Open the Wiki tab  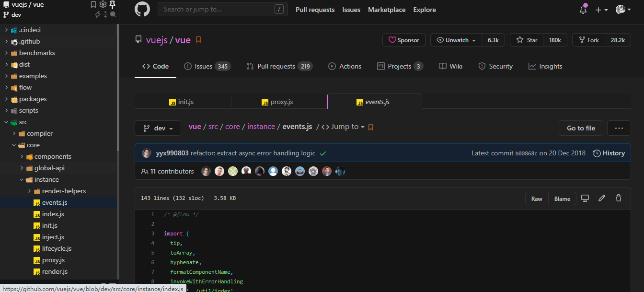point(451,66)
